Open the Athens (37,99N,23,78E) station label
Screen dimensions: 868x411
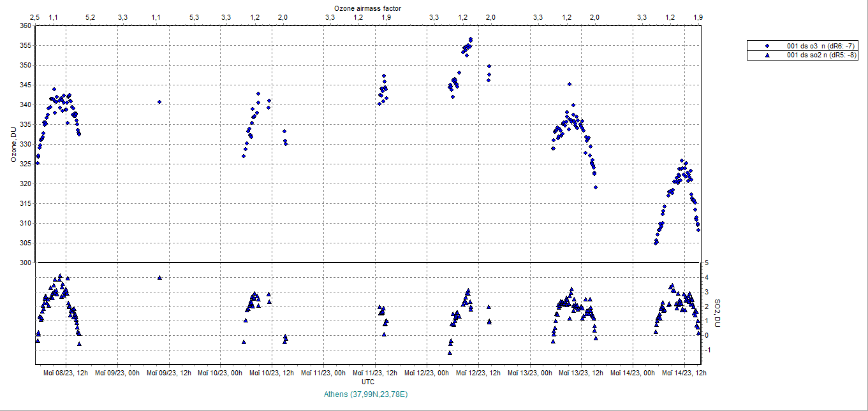click(x=365, y=394)
